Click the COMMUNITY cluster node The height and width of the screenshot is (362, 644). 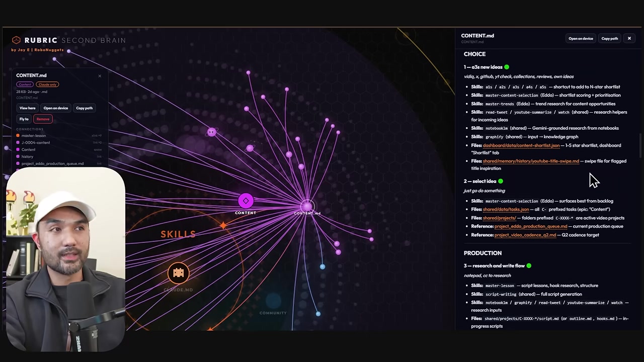[x=273, y=302]
